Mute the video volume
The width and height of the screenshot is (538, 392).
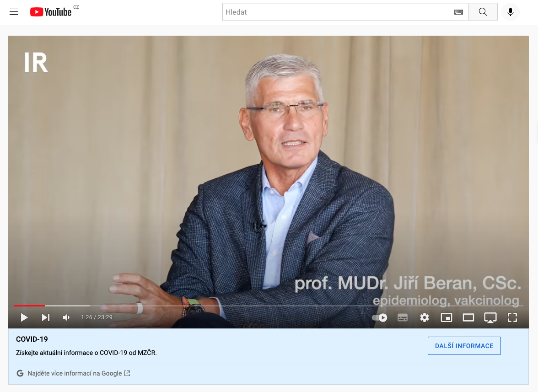66,317
